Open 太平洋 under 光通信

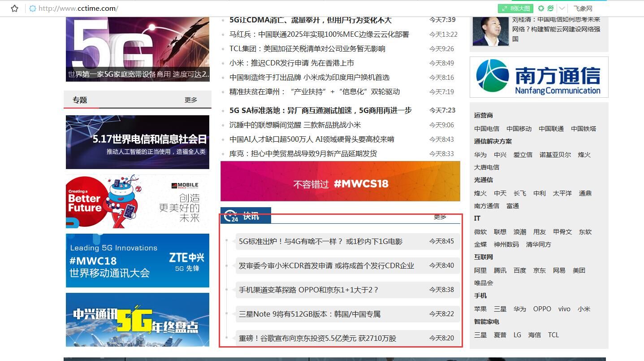point(562,193)
